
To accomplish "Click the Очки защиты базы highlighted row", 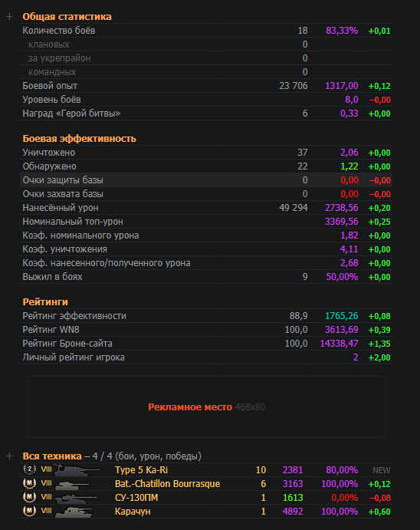I will click(206, 180).
